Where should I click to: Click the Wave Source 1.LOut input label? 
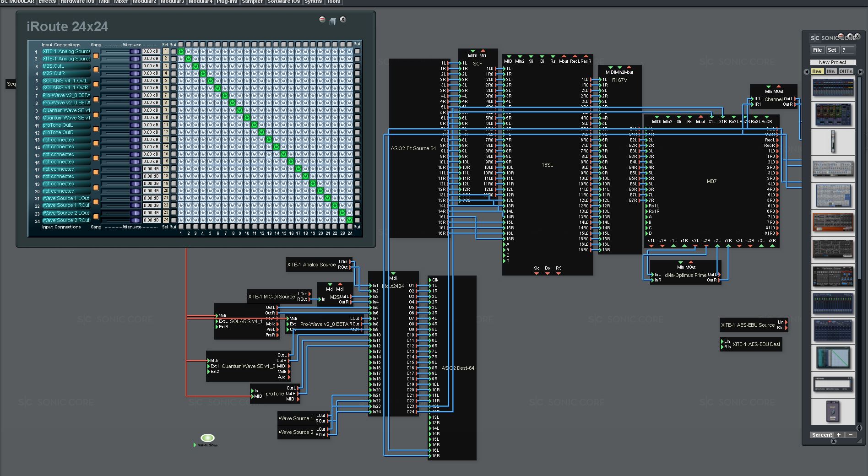coord(66,198)
